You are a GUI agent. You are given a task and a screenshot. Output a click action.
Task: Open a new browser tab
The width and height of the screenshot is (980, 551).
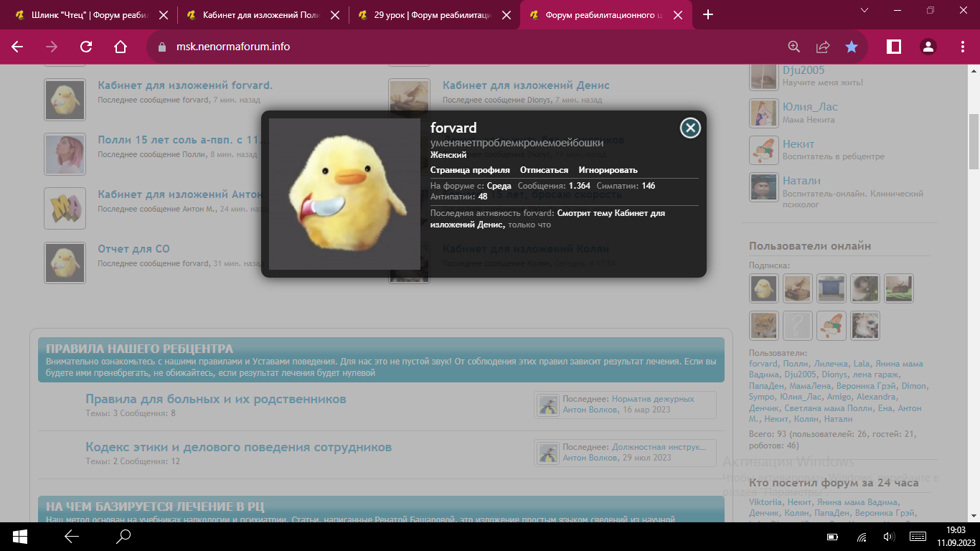[708, 14]
